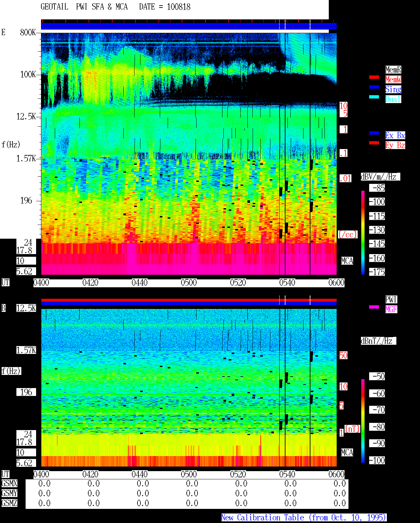Click the blue Sing legend swatch
The height and width of the screenshot is (523, 420).
(374, 87)
